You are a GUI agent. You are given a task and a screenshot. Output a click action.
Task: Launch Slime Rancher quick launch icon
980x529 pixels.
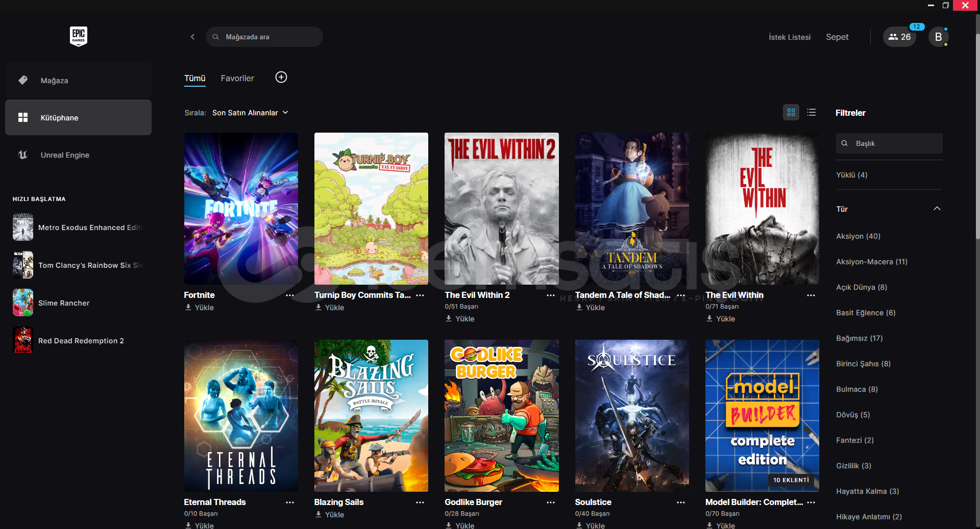click(x=23, y=303)
